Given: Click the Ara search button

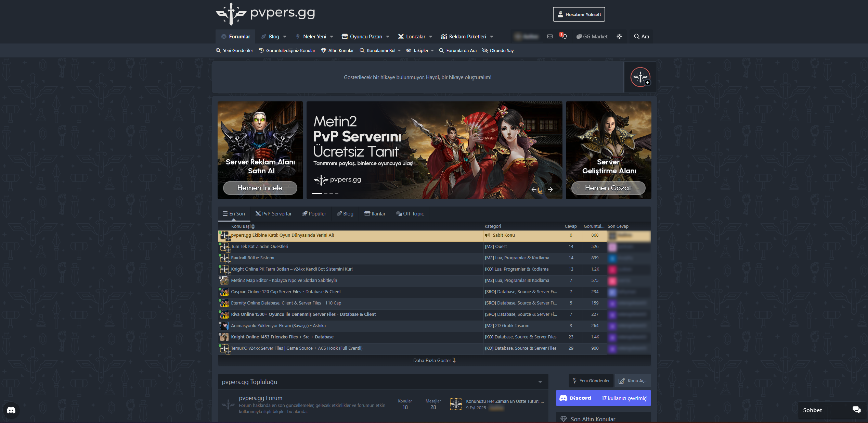Looking at the screenshot, I should click(x=642, y=37).
